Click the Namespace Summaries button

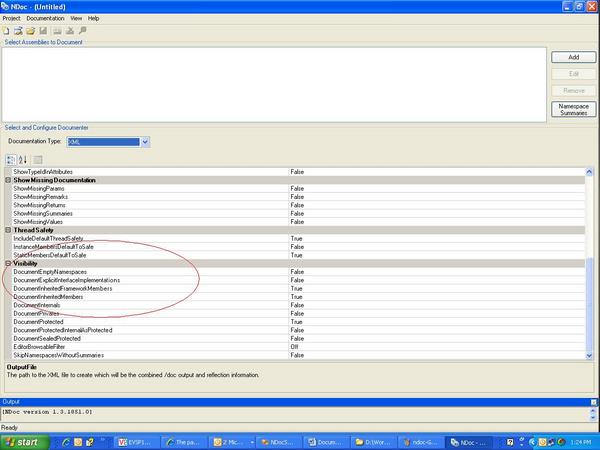coord(573,109)
